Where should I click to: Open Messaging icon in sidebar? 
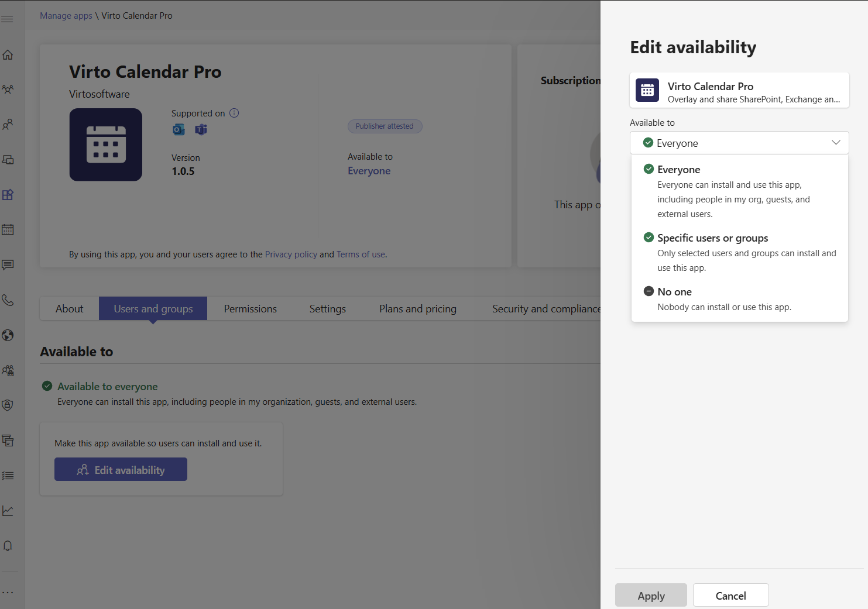pos(8,265)
